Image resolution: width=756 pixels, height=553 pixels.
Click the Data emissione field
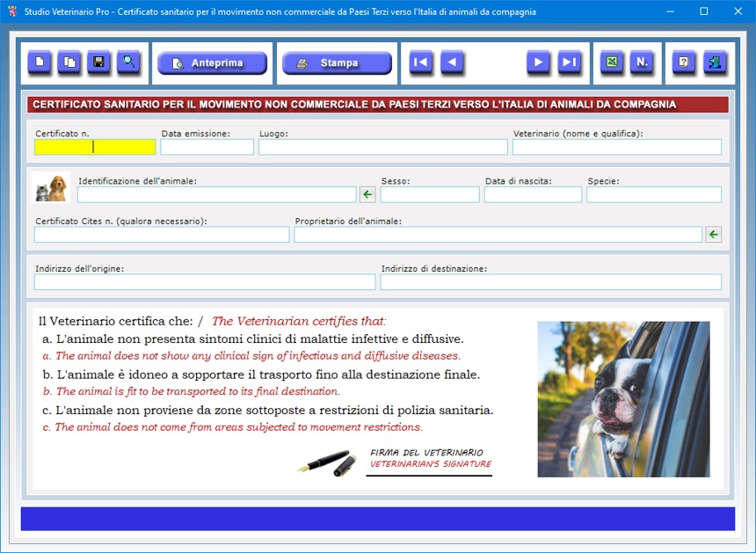(x=207, y=147)
